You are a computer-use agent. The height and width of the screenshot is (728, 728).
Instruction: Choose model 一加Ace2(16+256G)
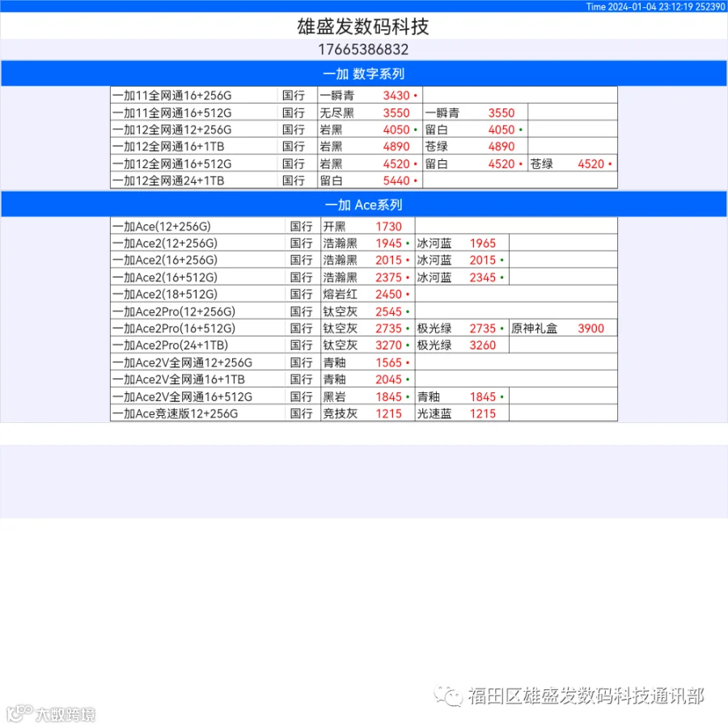click(165, 260)
